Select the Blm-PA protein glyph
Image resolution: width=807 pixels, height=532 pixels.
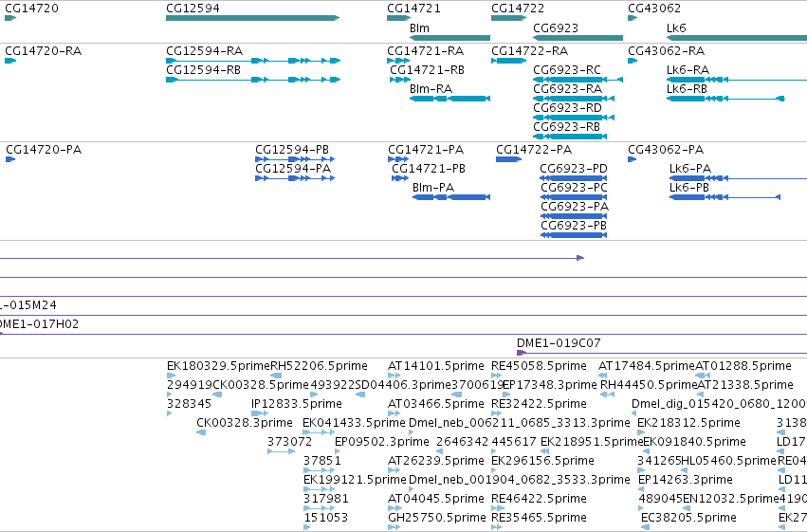pyautogui.click(x=451, y=197)
